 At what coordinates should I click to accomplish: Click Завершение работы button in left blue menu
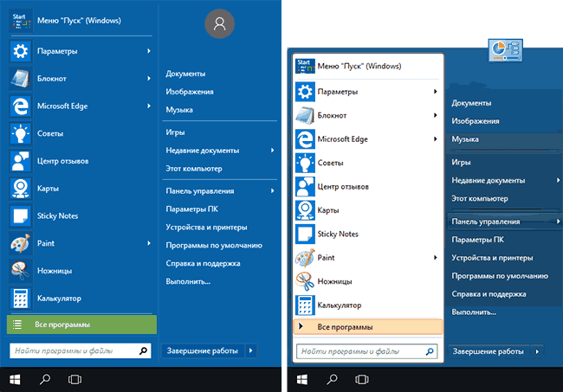point(203,350)
